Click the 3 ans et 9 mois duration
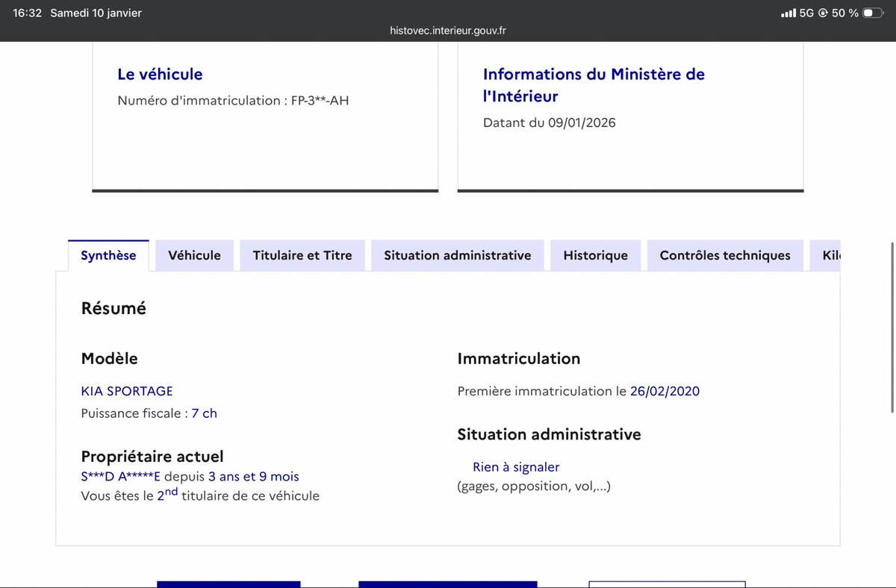The width and height of the screenshot is (896, 588). pyautogui.click(x=253, y=476)
